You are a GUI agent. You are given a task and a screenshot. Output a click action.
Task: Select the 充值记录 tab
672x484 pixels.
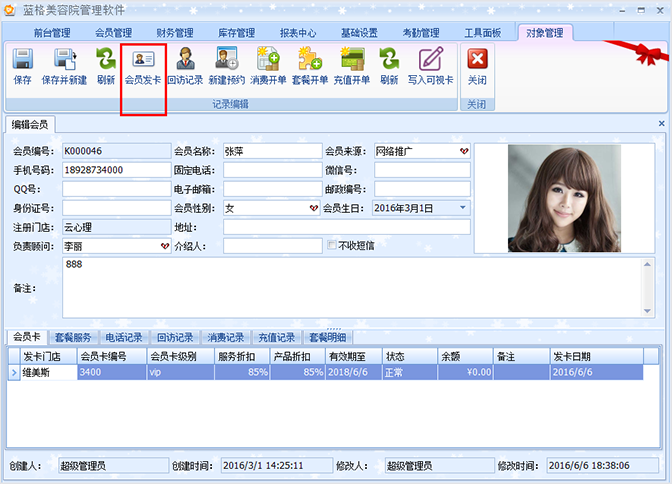click(277, 338)
